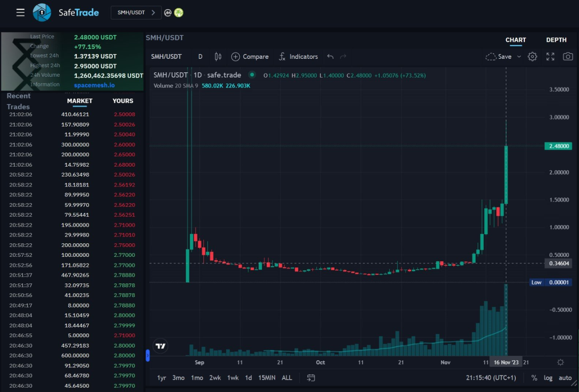579x392 pixels.
Task: Open the SMH/USDT market pair selector
Action: click(x=136, y=13)
